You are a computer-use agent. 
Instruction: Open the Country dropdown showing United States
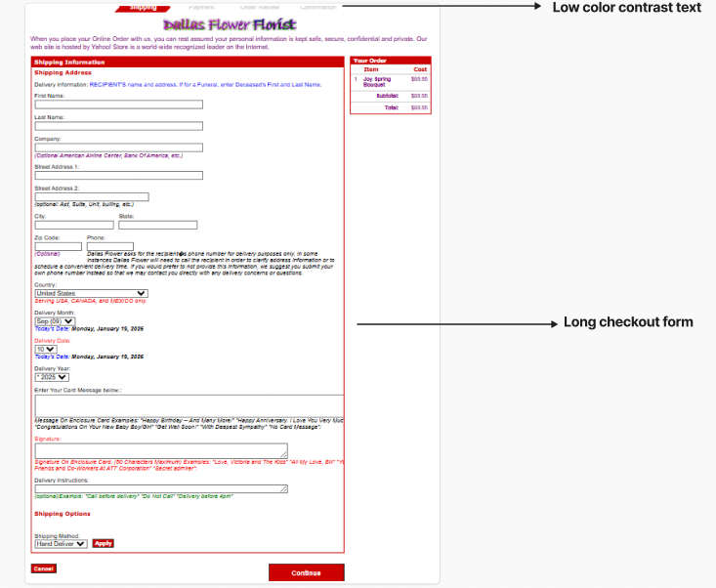[91, 293]
